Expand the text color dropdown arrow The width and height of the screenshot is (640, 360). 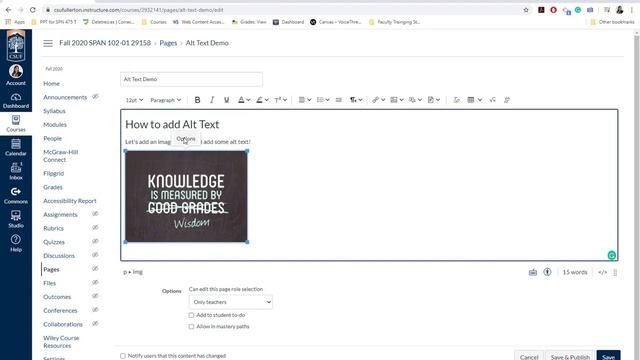tap(248, 100)
